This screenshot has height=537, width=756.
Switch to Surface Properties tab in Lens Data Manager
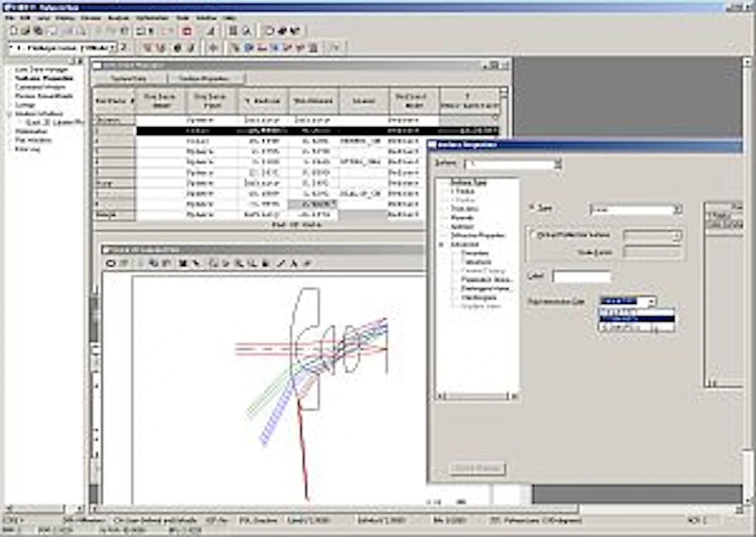pos(204,78)
